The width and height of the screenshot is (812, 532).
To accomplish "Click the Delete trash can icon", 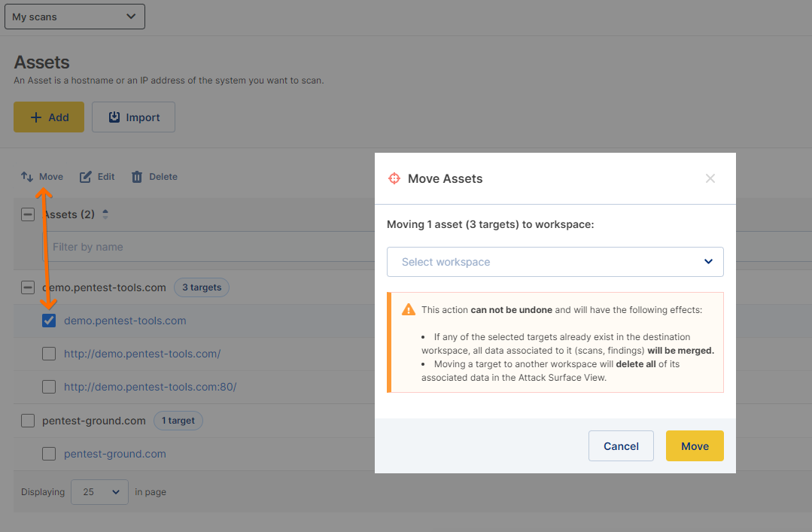I will point(137,177).
